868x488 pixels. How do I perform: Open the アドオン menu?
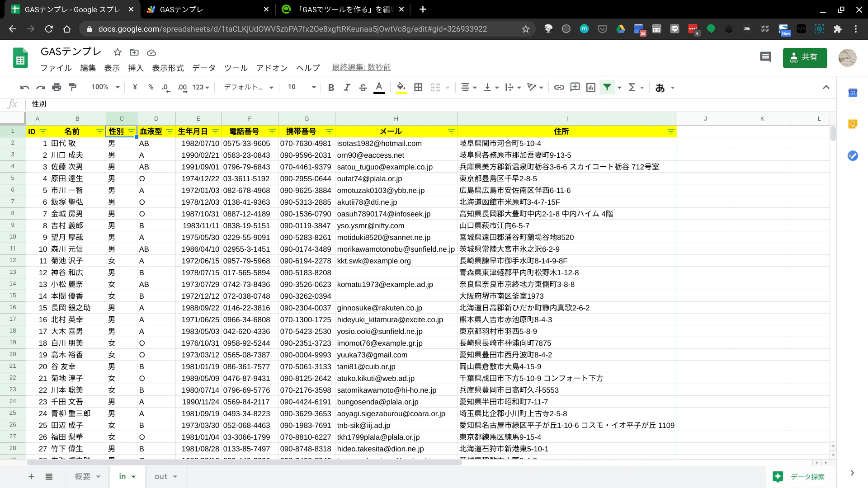click(x=272, y=68)
